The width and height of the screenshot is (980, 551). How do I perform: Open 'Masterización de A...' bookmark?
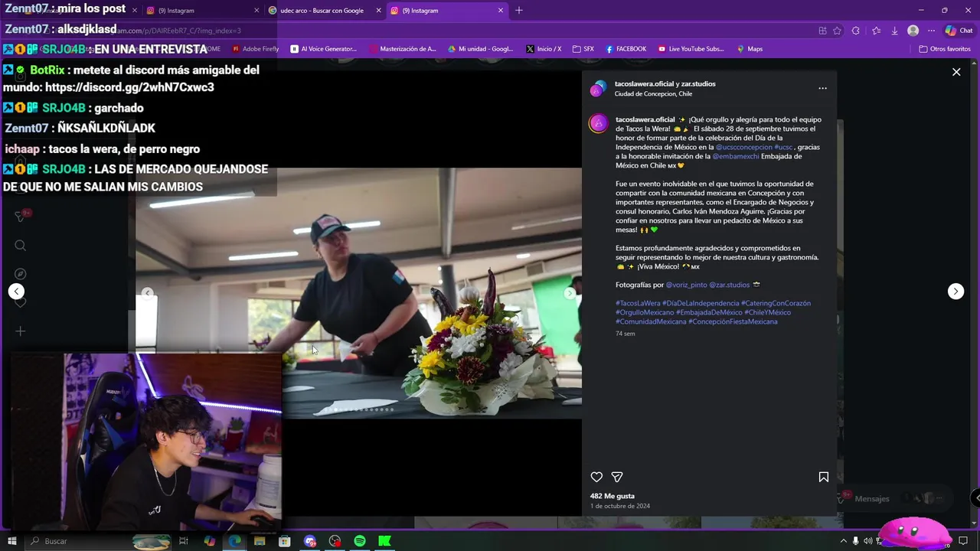(403, 49)
